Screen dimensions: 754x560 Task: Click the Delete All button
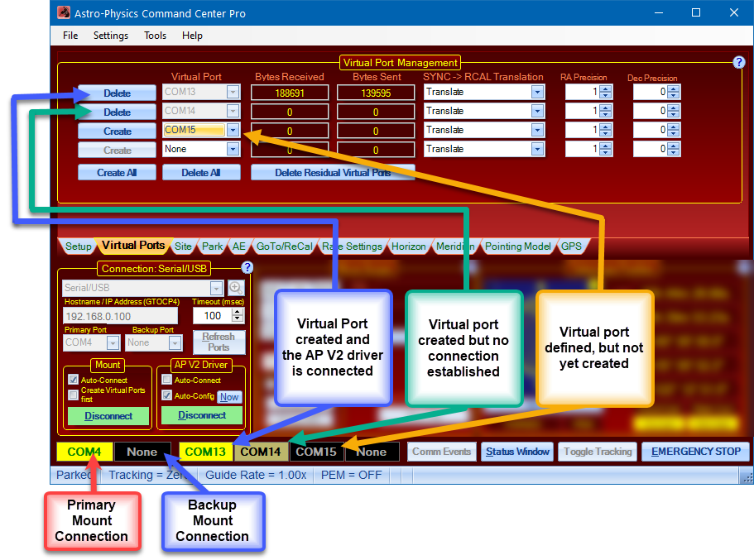pos(201,172)
